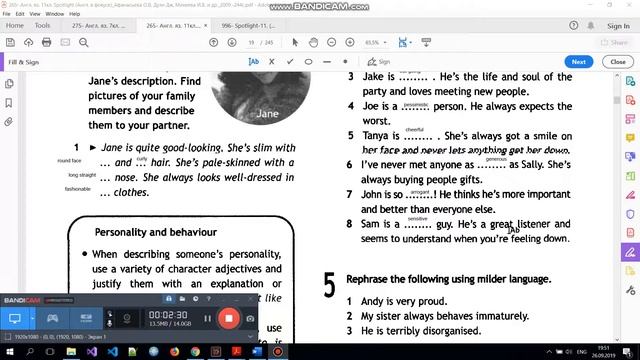Open bookmarks panel in left sidebar
The image size is (640, 360).
tap(9, 103)
